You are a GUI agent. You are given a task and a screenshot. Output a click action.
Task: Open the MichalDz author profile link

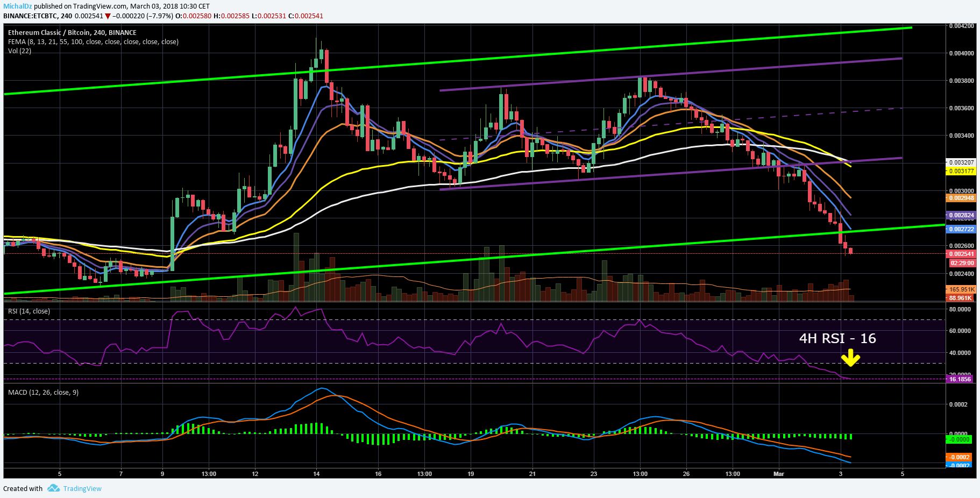[x=18, y=6]
